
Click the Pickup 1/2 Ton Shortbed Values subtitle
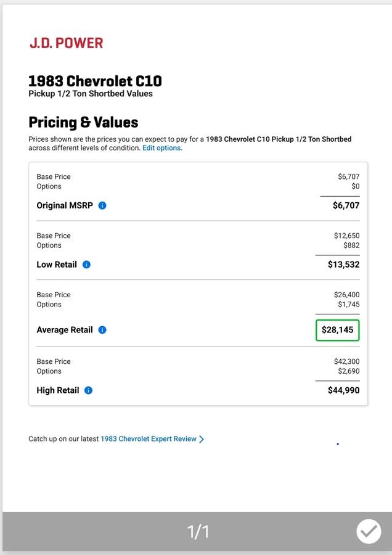point(91,94)
